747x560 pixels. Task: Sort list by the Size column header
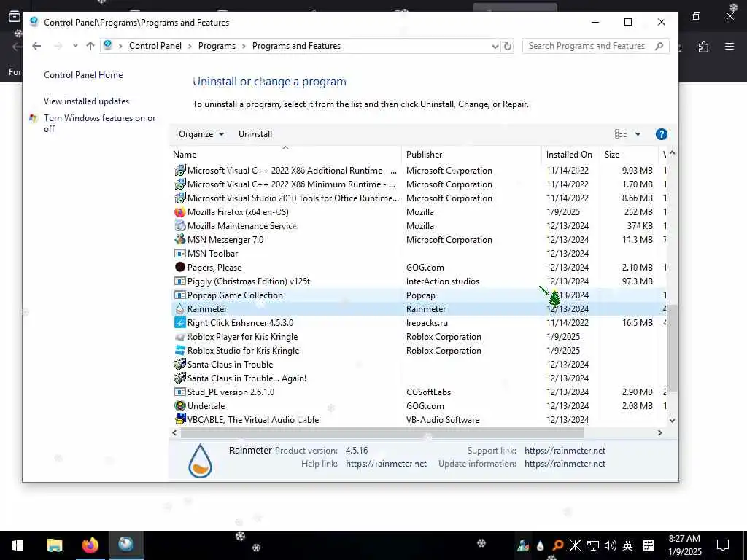[x=629, y=155]
